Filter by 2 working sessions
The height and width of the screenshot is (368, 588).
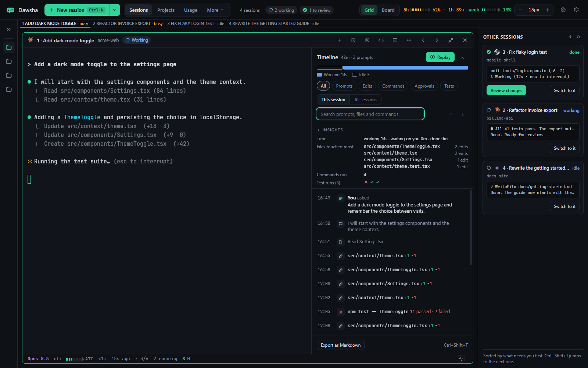click(281, 10)
